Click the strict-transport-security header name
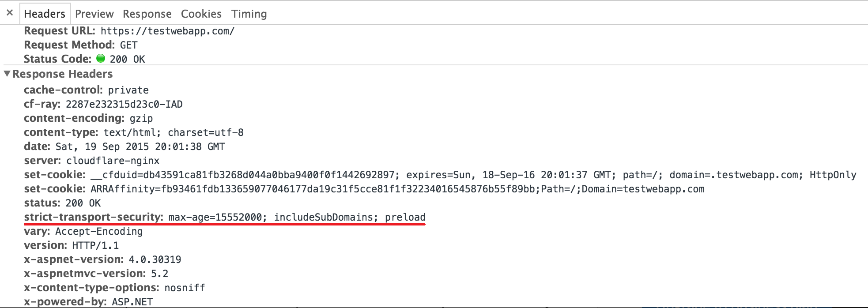 (x=93, y=217)
